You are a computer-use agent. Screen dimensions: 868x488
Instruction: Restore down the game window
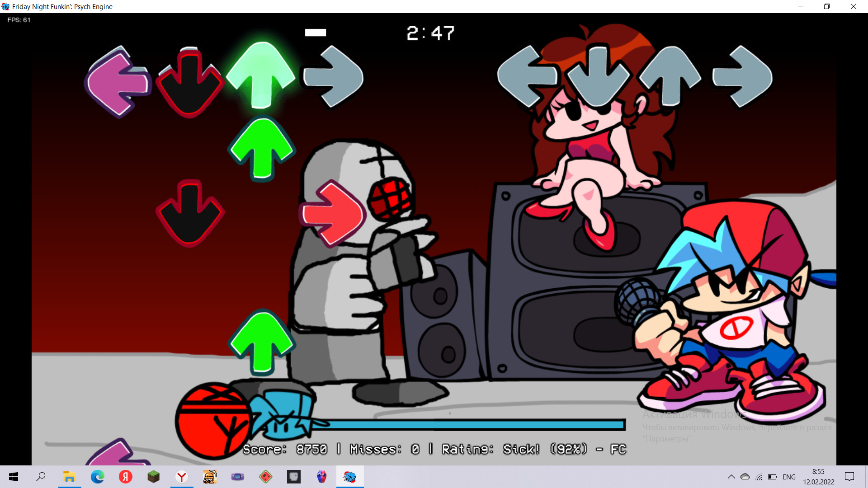coord(827,6)
